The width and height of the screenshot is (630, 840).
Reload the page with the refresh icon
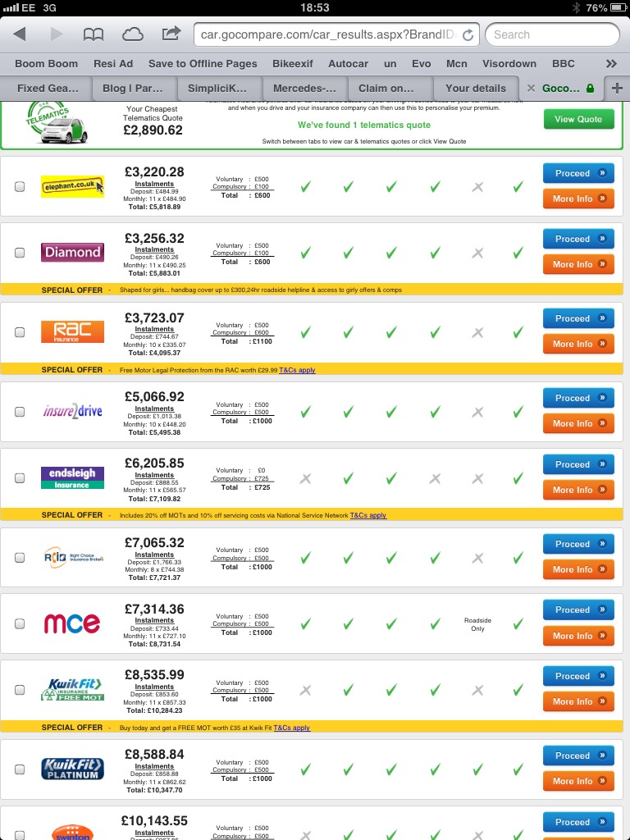[x=468, y=35]
